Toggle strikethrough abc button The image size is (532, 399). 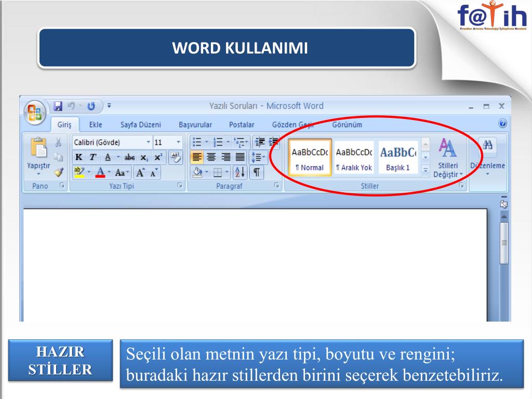click(129, 157)
